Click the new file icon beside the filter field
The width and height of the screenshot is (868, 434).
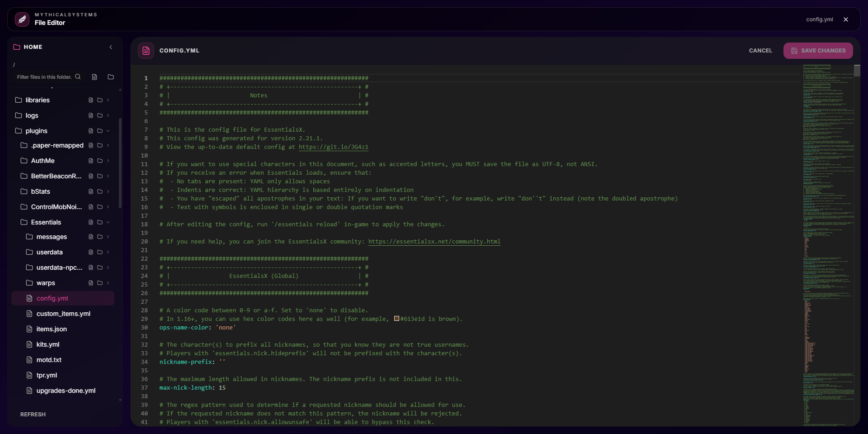click(x=94, y=76)
